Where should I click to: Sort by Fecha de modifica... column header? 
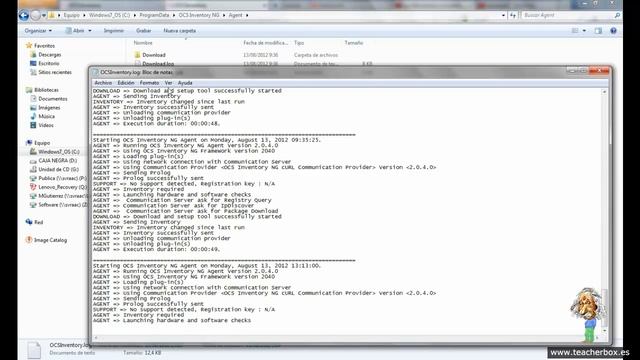[x=265, y=43]
